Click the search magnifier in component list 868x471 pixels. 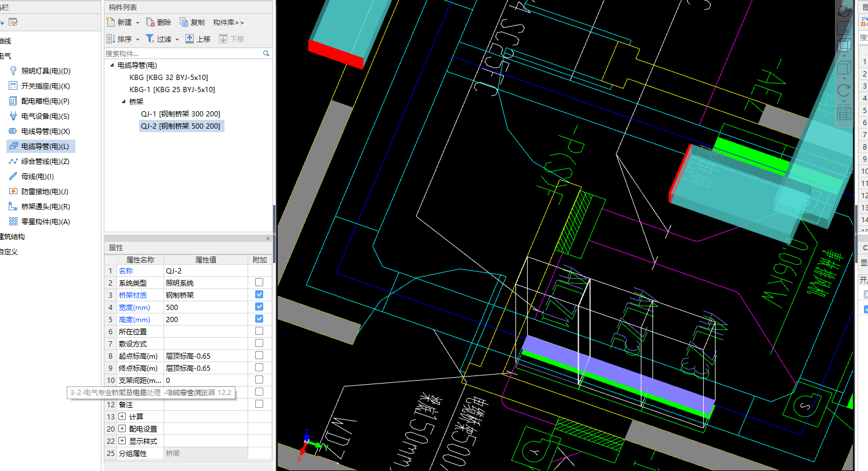266,53
